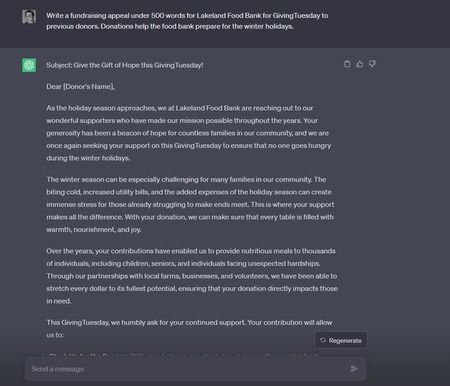Click the 'Subject: Give the Gift of Hope' line
Screen dimensions: 450x386
pyautogui.click(x=125, y=65)
